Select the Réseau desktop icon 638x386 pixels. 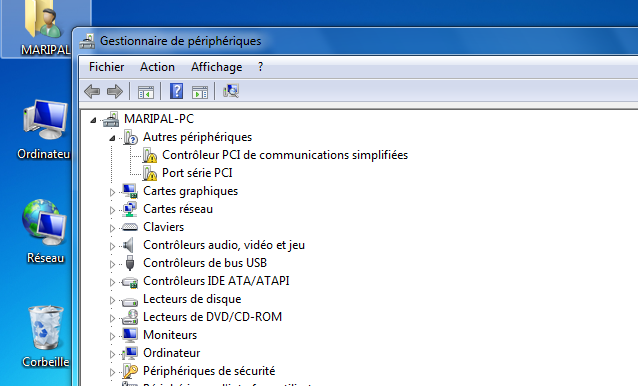coord(45,231)
